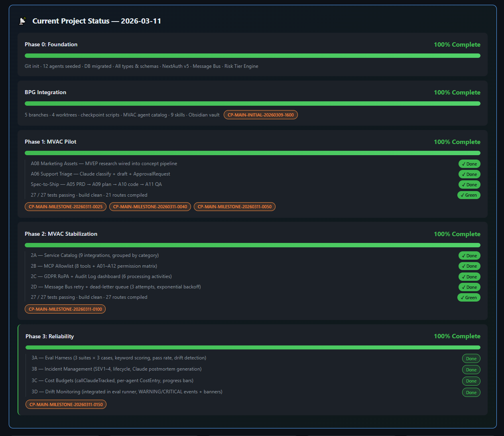Click the Done badge for 2A Service Catalog
Image resolution: width=504 pixels, height=436 pixels.
tap(469, 256)
